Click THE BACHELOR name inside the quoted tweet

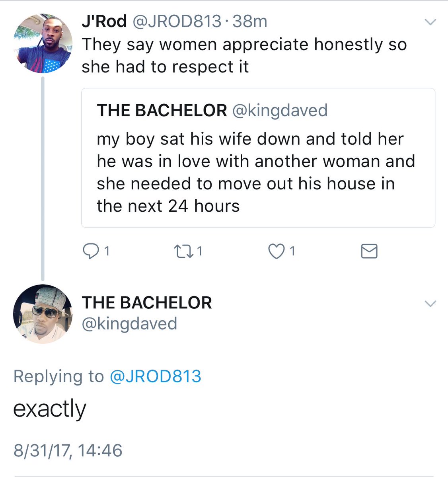click(x=162, y=111)
